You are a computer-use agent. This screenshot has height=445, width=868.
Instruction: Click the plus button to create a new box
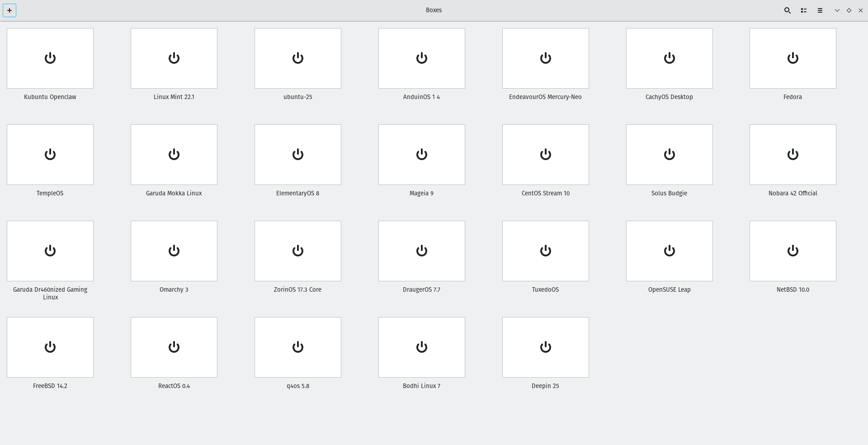pos(9,10)
